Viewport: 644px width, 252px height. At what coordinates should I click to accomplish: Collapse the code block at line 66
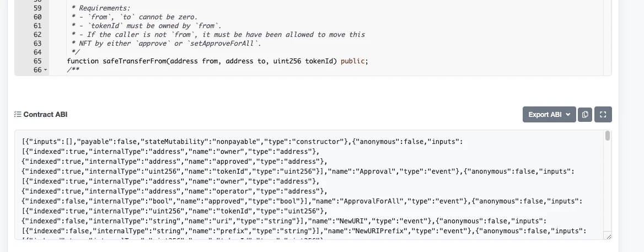coord(45,70)
